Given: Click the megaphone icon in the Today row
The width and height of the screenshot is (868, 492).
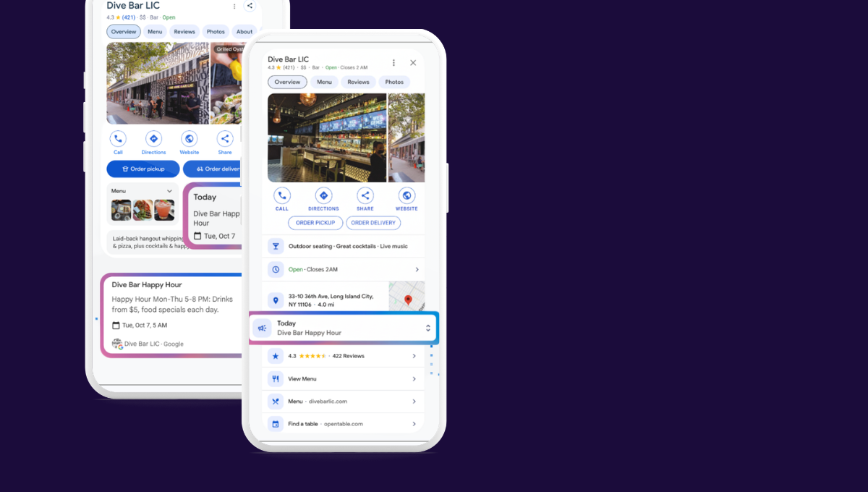Looking at the screenshot, I should 262,328.
